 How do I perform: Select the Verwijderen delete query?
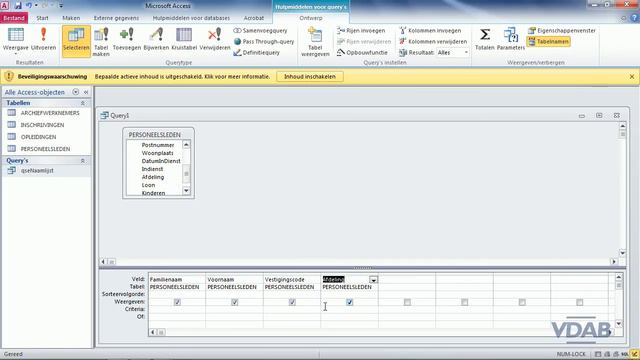[215, 39]
